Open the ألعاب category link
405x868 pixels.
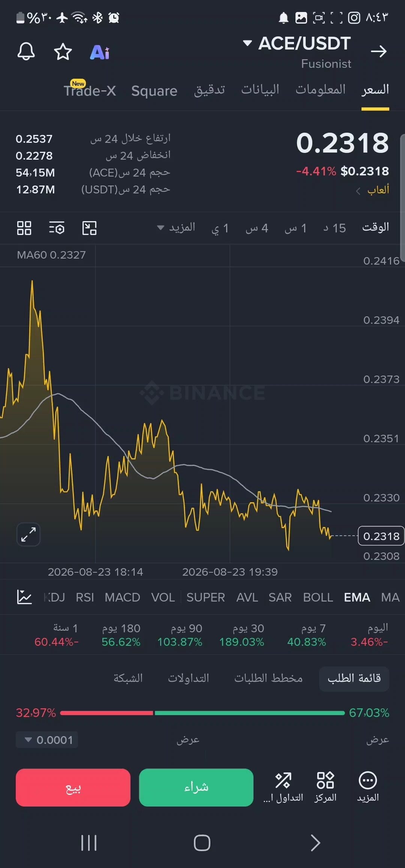point(372,190)
